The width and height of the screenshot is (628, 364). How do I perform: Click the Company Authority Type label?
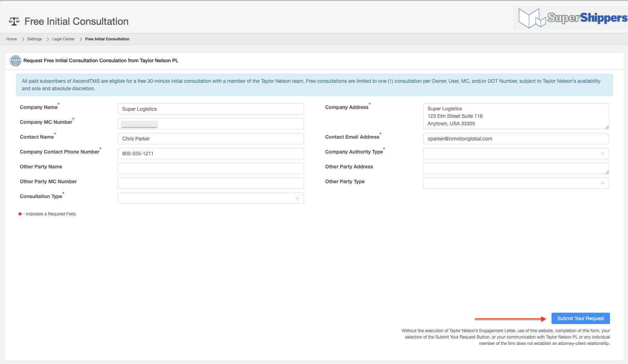tap(354, 152)
